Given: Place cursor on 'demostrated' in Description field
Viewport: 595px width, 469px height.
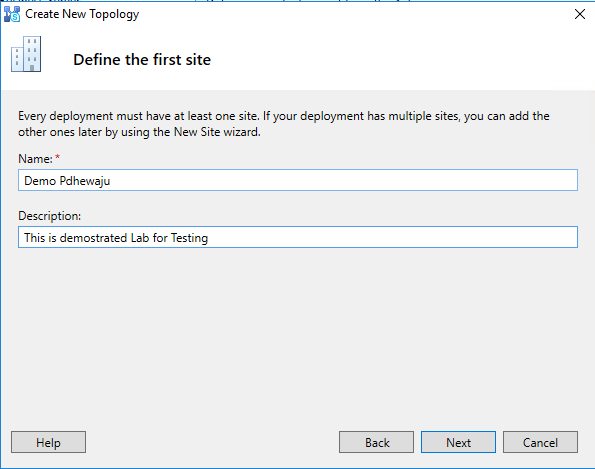Looking at the screenshot, I should click(93, 238).
